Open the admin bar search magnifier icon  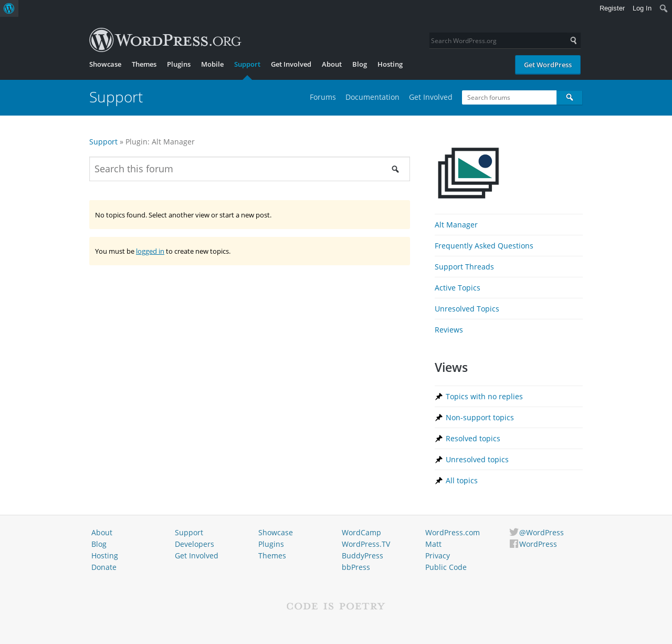point(664,8)
